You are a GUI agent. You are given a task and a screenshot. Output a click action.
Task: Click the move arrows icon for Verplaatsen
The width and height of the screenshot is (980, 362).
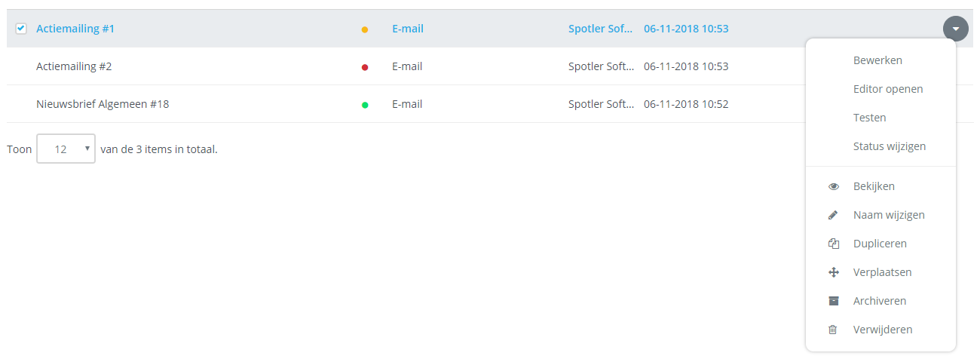(x=833, y=272)
